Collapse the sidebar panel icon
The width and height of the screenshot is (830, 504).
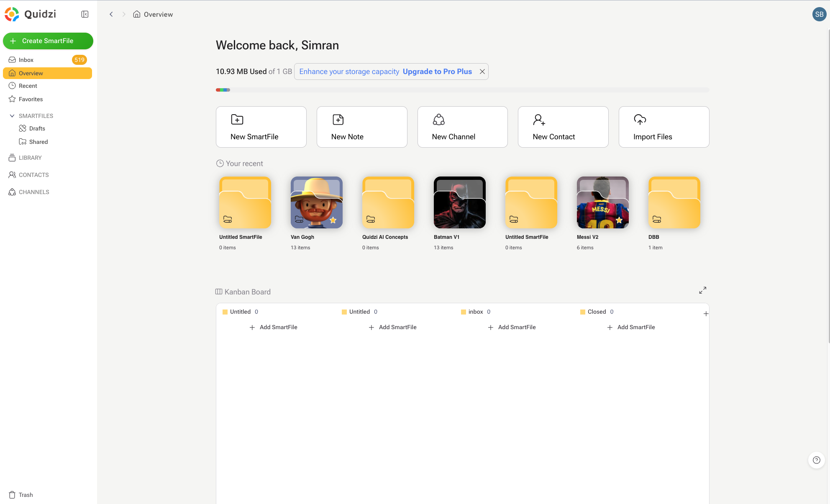coord(85,14)
